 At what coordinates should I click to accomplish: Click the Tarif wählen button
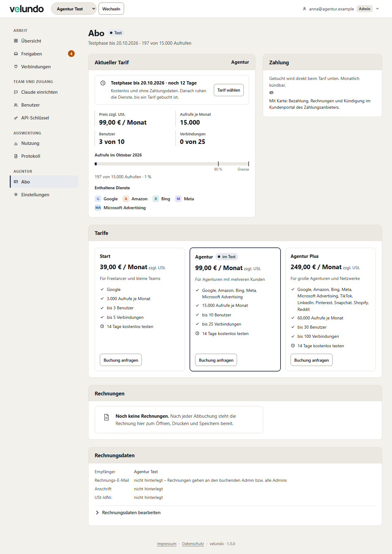coord(229,90)
